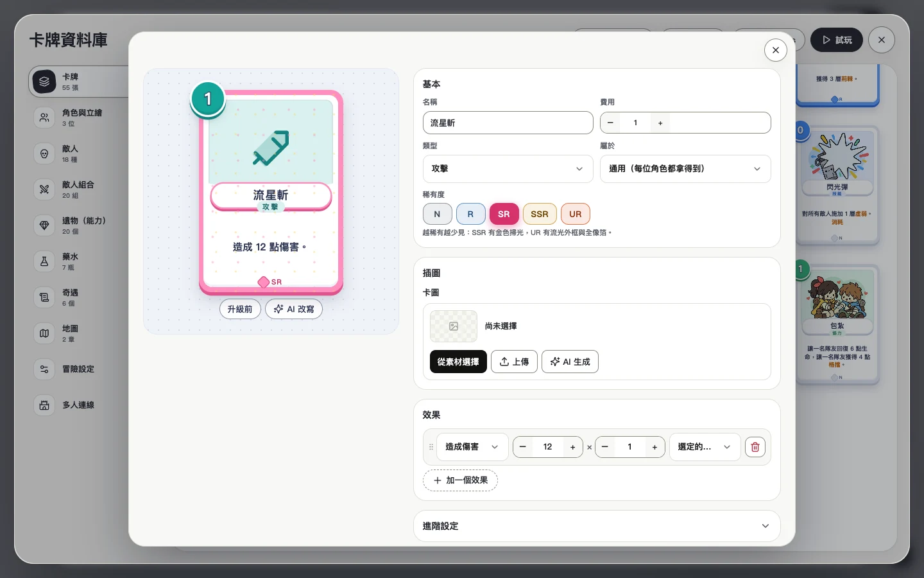This screenshot has width=924, height=578.
Task: Click the drag handle of the 造成傷害 effect row
Action: [x=431, y=447]
